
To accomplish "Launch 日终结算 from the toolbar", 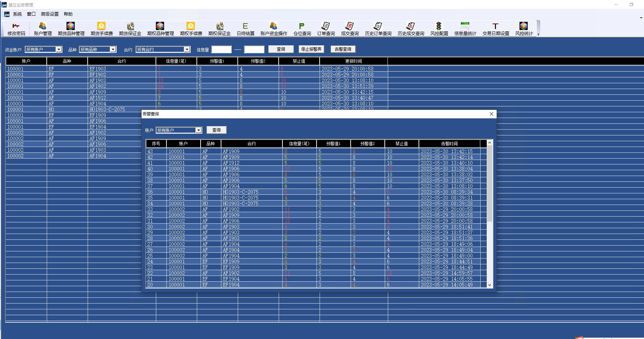I will pos(246,29).
